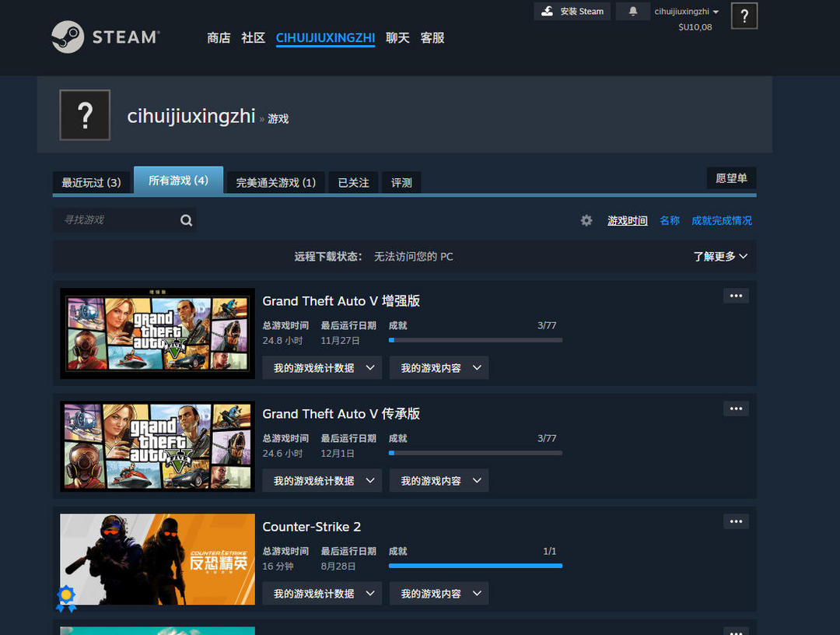Click the Steam logo in header

point(105,37)
